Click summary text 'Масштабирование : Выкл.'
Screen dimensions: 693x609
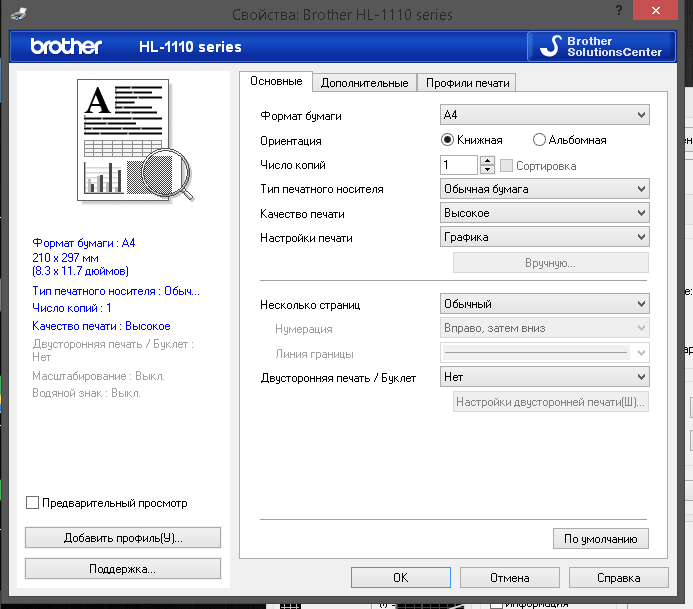[x=98, y=376]
